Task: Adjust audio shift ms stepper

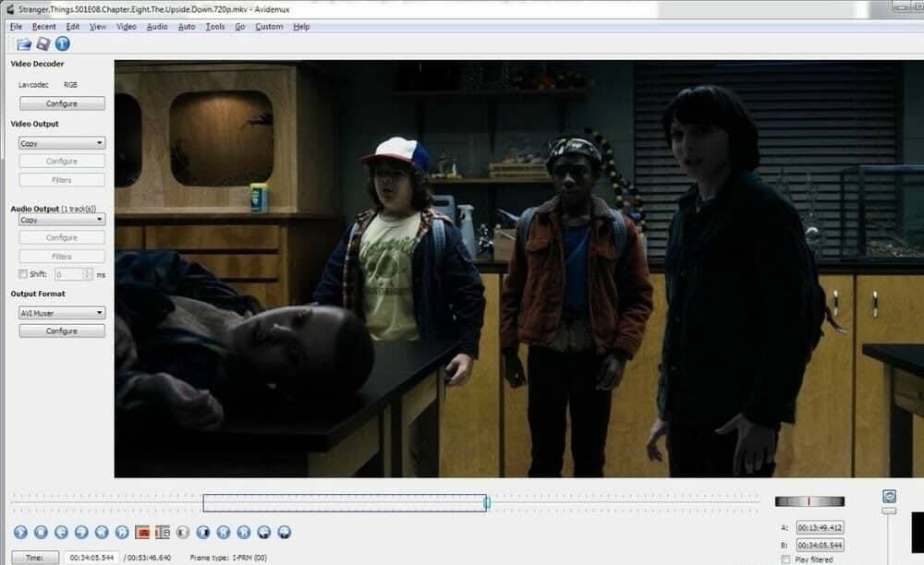Action: tap(88, 274)
